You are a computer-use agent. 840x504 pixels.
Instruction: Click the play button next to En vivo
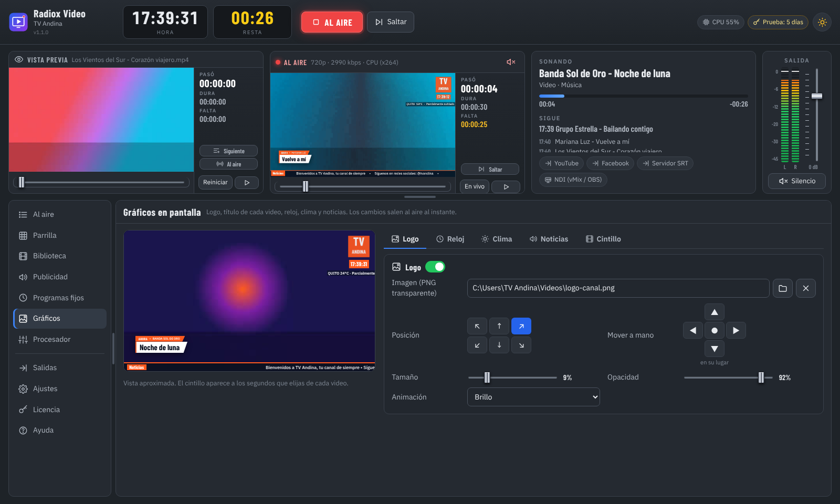click(x=506, y=186)
